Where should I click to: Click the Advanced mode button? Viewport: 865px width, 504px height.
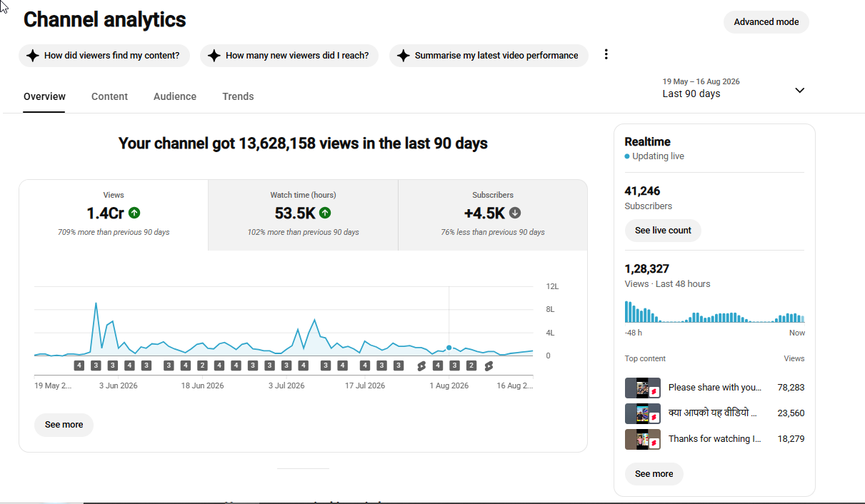(x=766, y=22)
